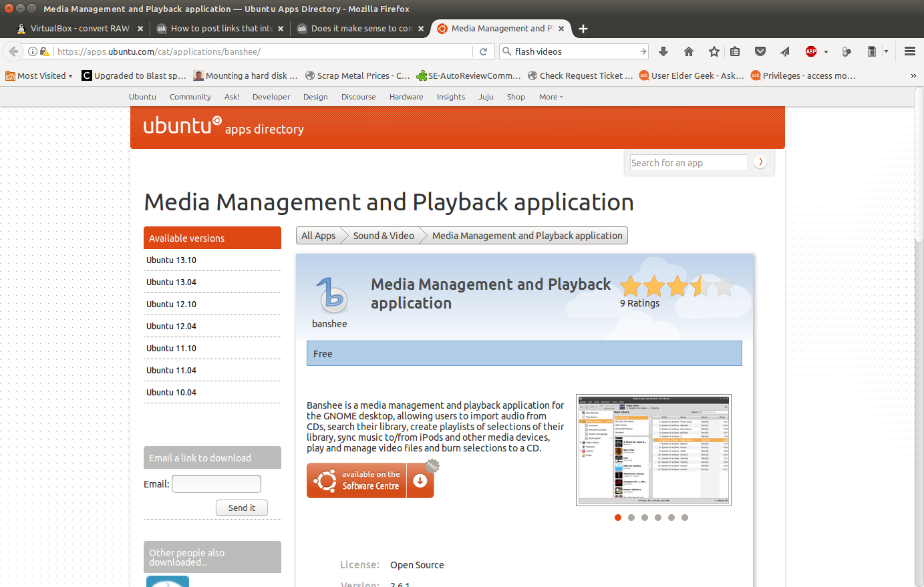Select the first screenshot carousel dot
Viewport: 924px width, 587px height.
click(618, 518)
